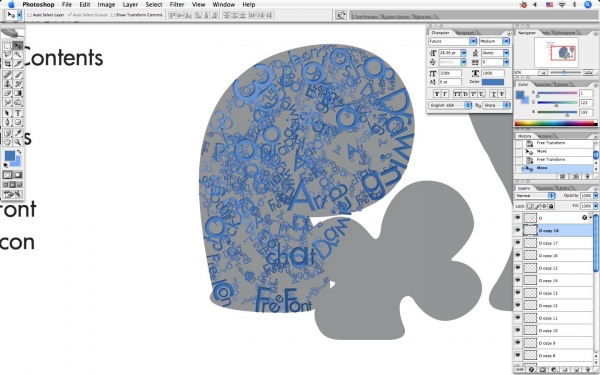Select the Brush tool
This screenshot has width=600, height=375.
[x=18, y=75]
